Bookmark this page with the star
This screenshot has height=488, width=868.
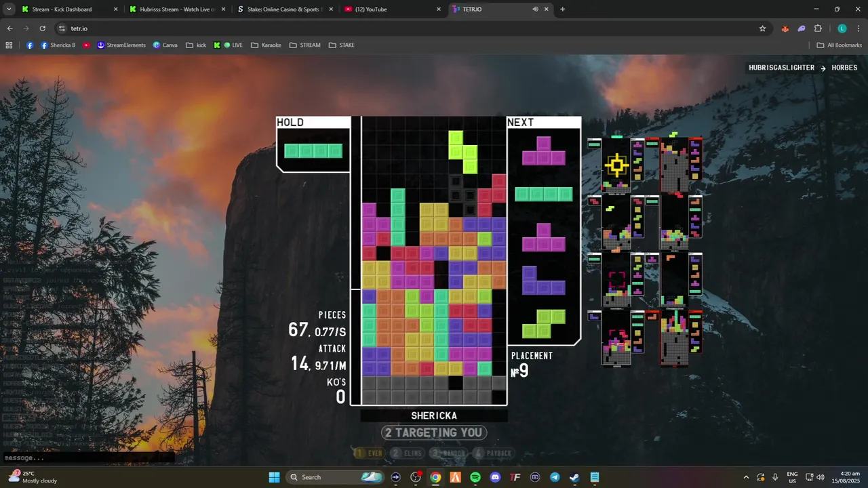(x=762, y=28)
